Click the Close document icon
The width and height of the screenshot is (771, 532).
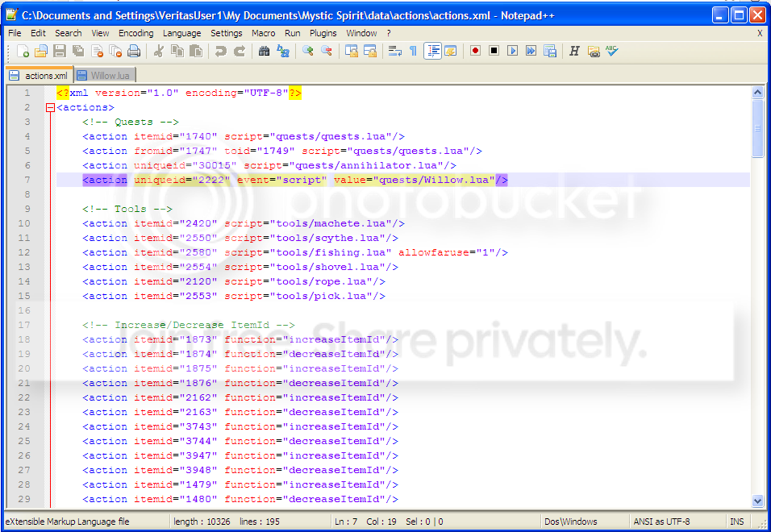(97, 51)
